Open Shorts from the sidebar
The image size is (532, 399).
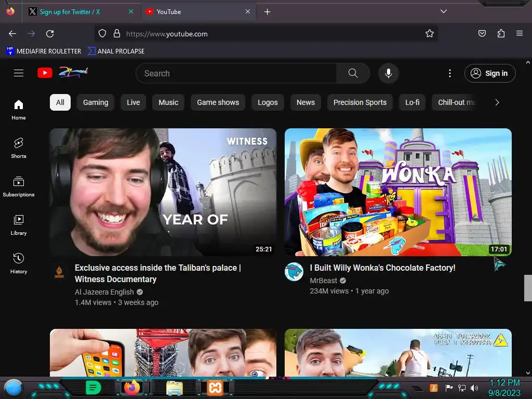pos(19,148)
